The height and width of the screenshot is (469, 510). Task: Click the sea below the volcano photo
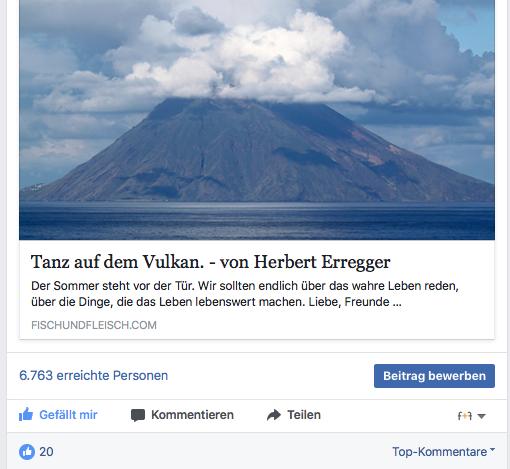(257, 221)
